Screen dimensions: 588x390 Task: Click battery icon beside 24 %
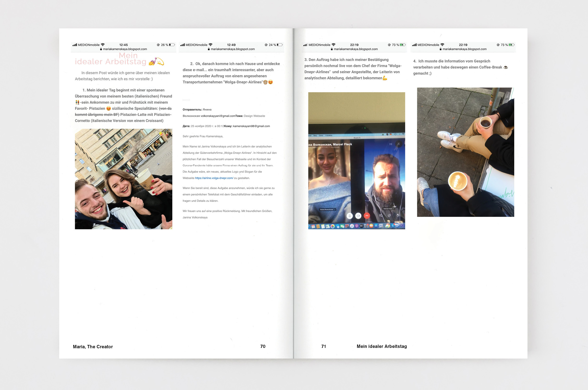(280, 45)
